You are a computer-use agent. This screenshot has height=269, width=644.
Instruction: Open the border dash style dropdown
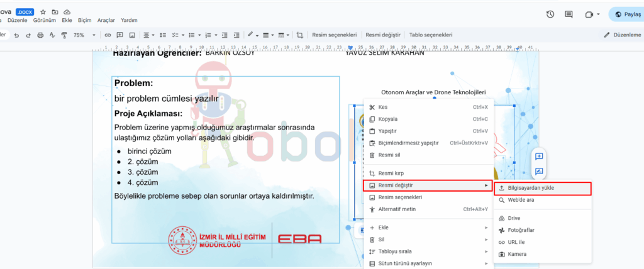coord(284,35)
